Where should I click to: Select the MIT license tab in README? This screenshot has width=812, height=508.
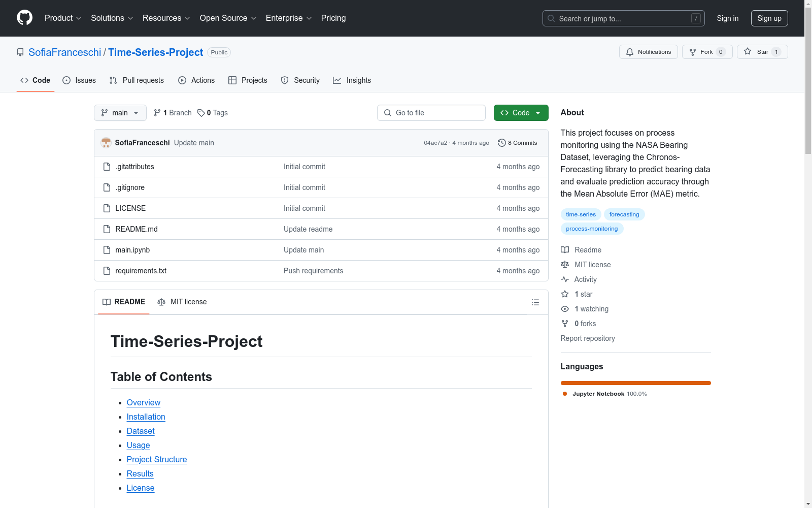pos(182,302)
